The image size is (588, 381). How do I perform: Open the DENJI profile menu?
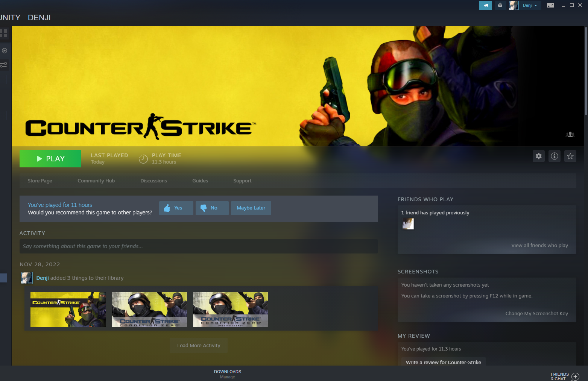click(x=39, y=18)
